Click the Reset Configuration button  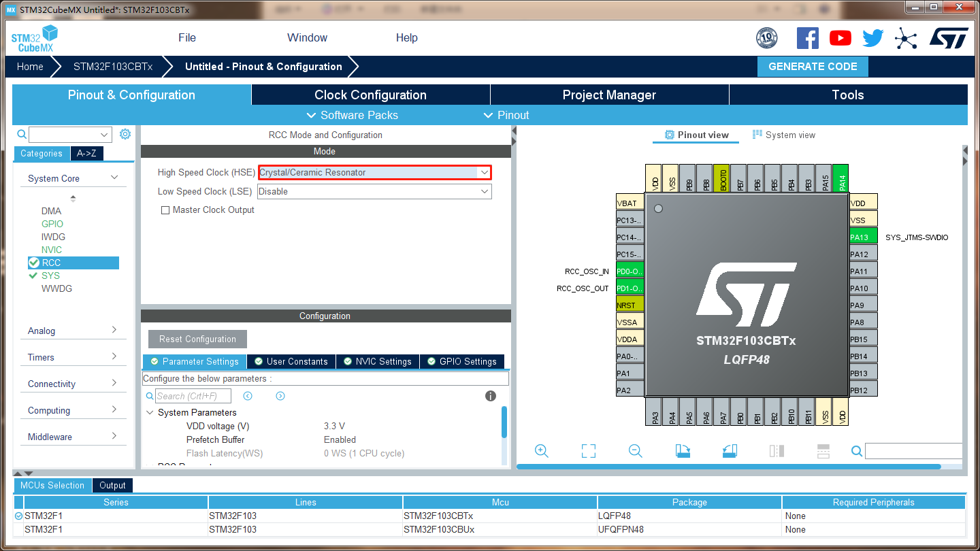tap(197, 339)
